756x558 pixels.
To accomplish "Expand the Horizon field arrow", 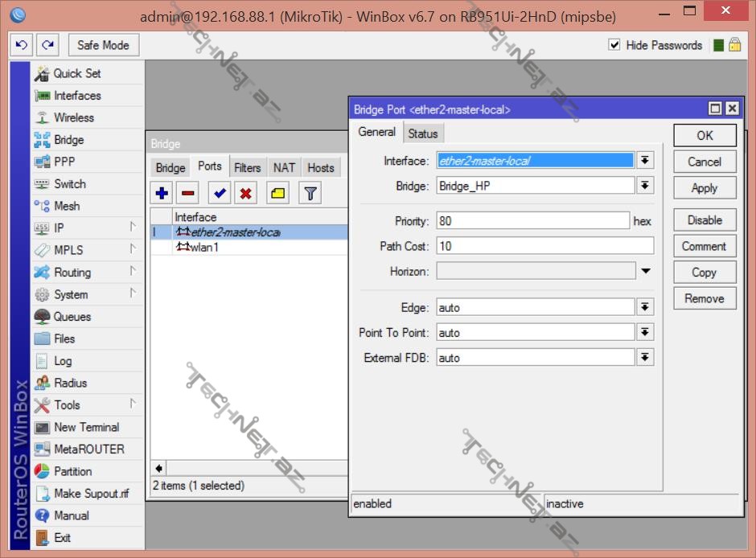I will [x=645, y=272].
